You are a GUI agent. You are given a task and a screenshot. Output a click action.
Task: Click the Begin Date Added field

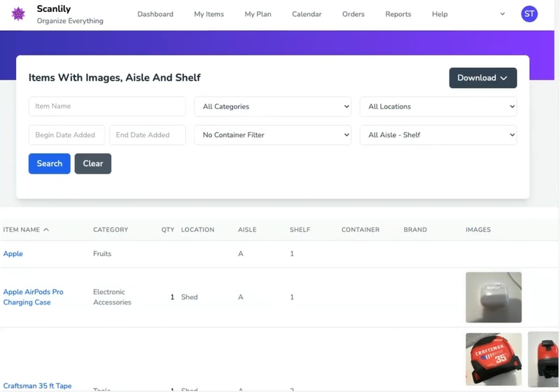tap(66, 135)
